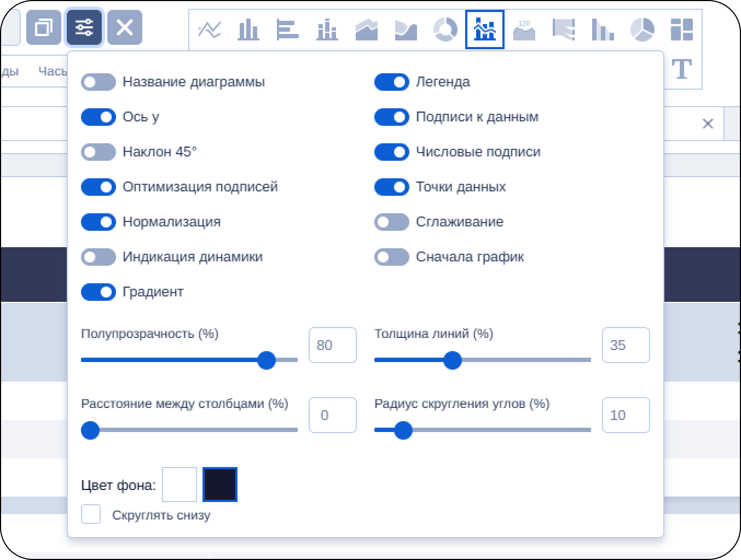This screenshot has height=560, width=741.
Task: Click the duplicate widget icon button
Action: [x=44, y=27]
